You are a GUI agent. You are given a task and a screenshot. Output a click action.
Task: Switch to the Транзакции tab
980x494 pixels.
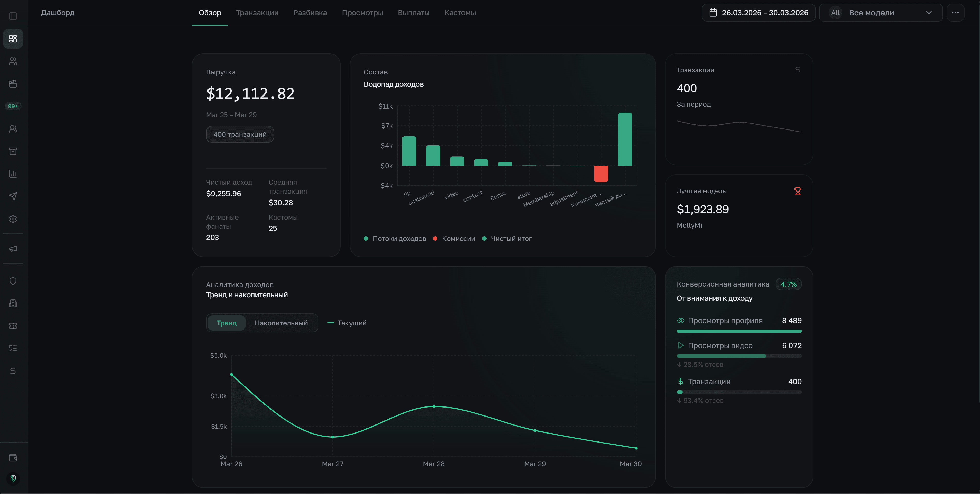[x=257, y=13]
